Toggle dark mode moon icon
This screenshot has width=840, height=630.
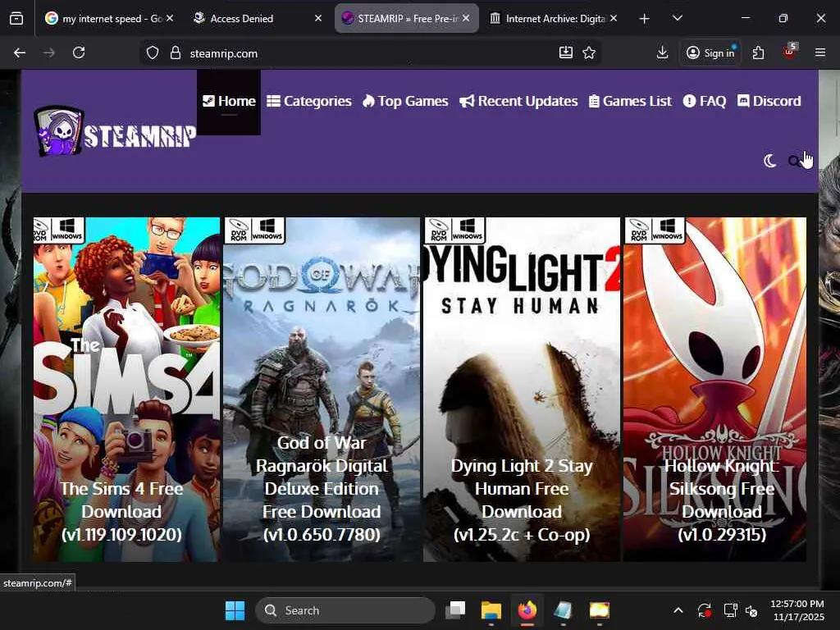pos(769,161)
